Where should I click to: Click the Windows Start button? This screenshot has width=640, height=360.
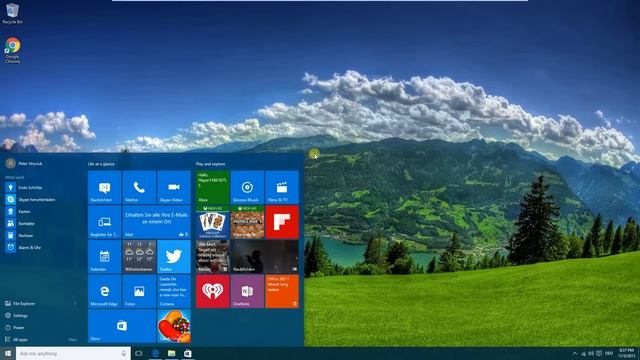click(8, 353)
